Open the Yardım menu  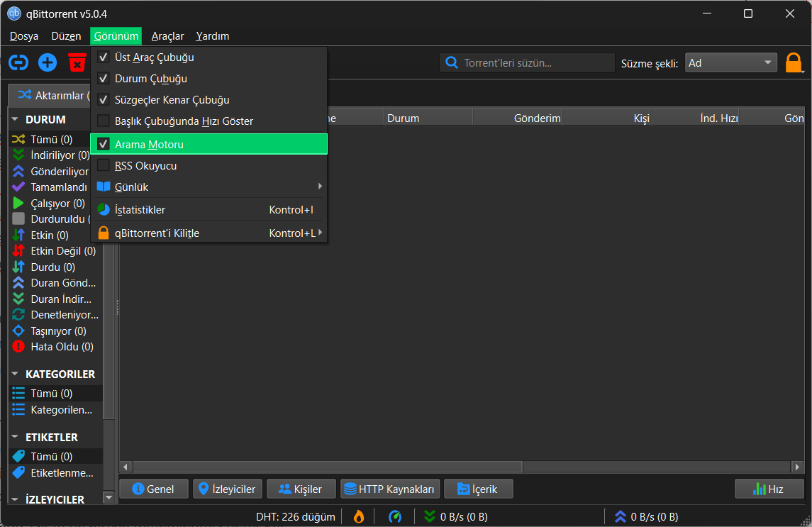point(212,36)
